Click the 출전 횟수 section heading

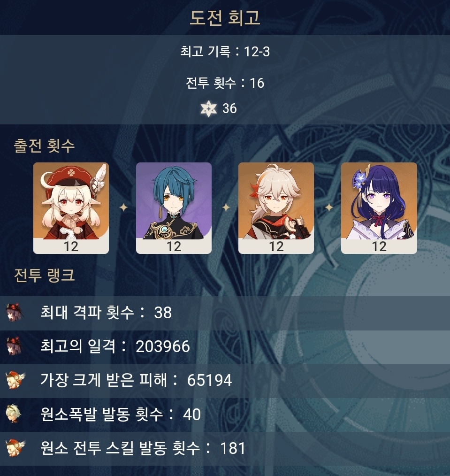coord(44,146)
